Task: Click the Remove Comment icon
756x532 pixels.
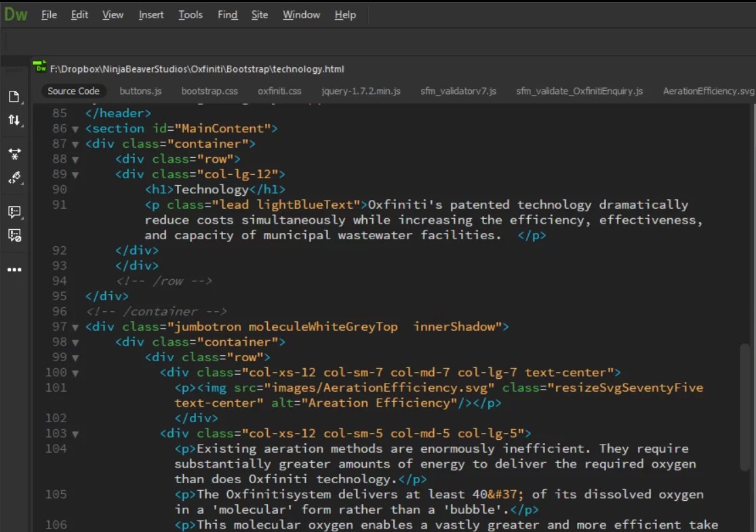Action: (14, 236)
